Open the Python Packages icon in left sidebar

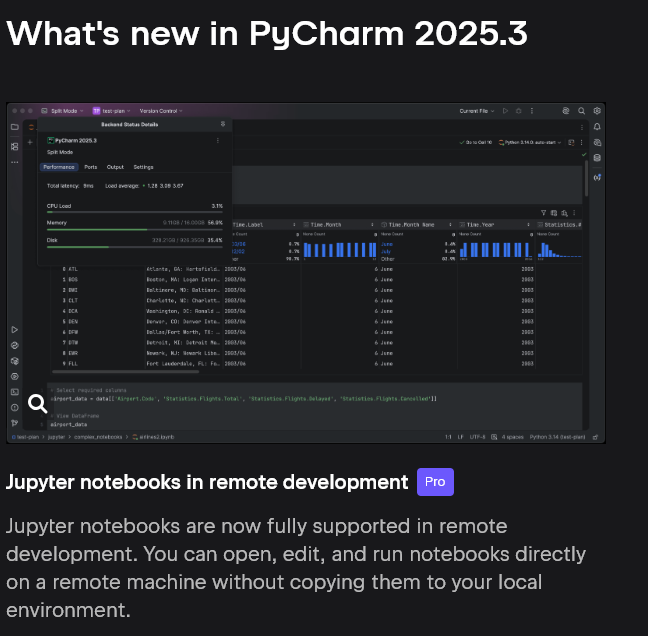15,361
